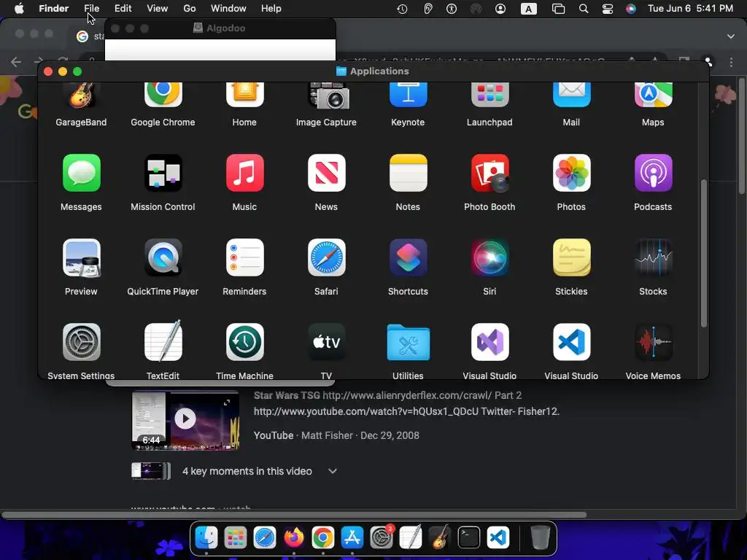The image size is (747, 560).
Task: Select the Mail app icon
Action: (x=572, y=96)
